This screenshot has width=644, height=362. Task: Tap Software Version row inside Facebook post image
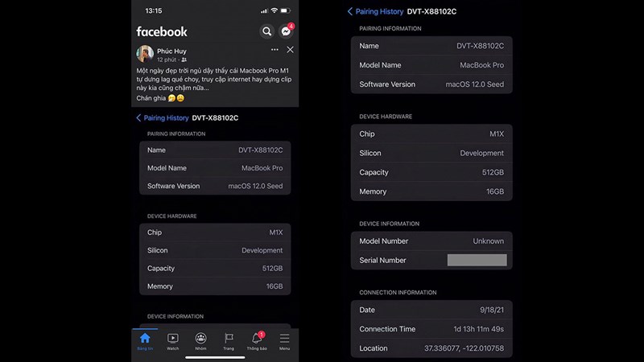coord(215,186)
